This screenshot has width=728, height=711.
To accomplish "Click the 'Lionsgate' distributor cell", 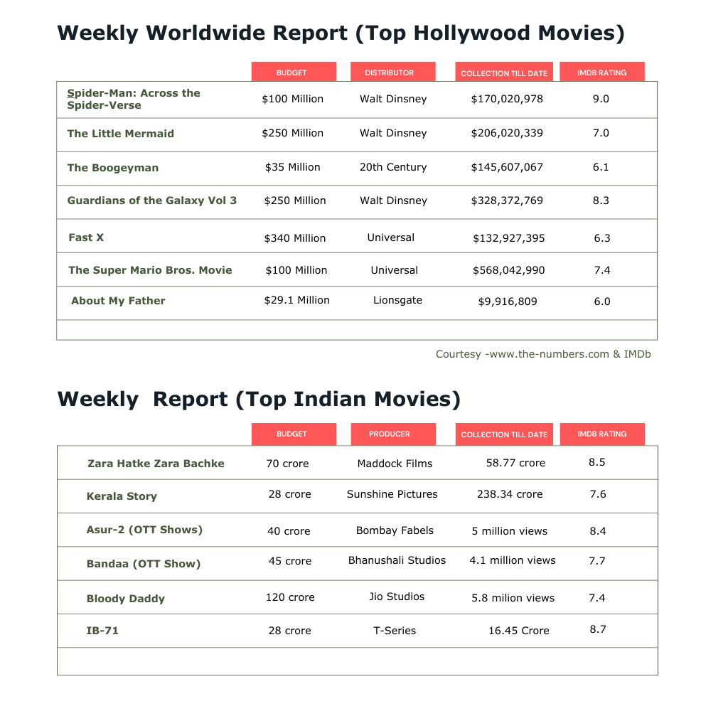I will pos(398,301).
